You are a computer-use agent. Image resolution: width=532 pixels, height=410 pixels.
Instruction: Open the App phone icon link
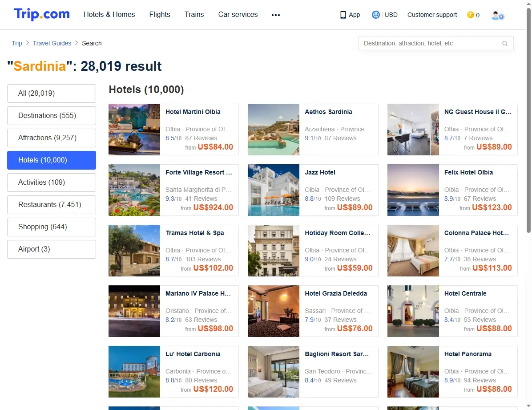[350, 15]
